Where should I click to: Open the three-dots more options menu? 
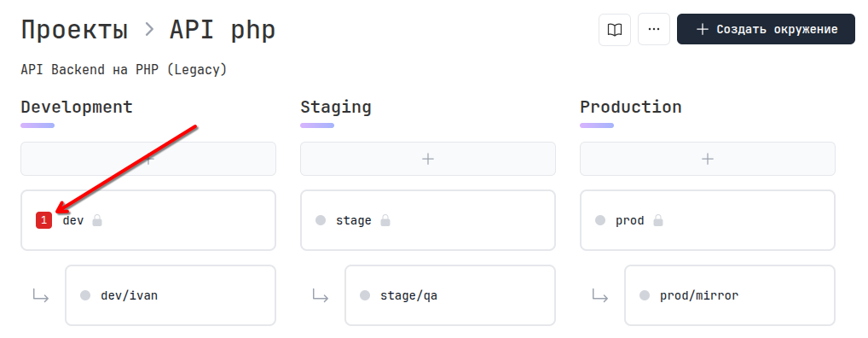click(x=654, y=29)
